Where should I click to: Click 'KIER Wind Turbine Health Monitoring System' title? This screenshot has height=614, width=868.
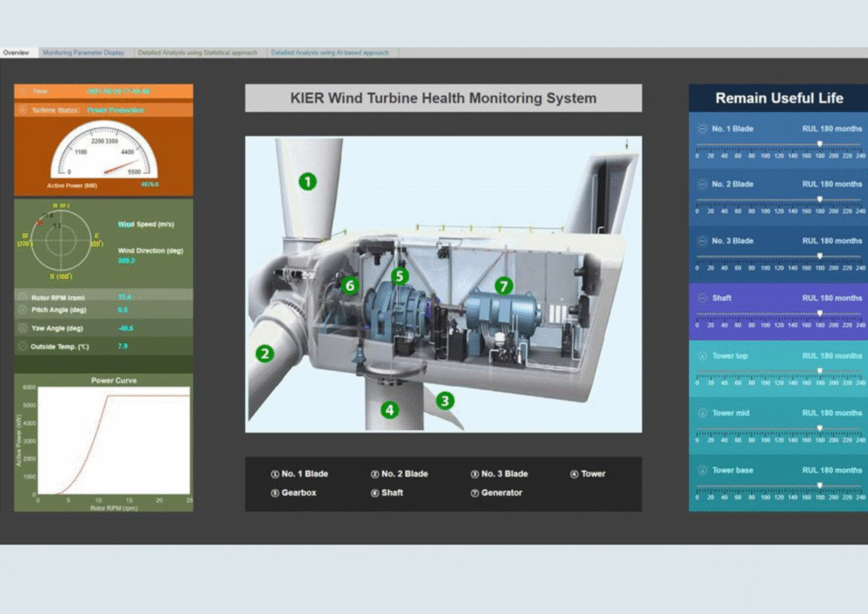(x=443, y=98)
